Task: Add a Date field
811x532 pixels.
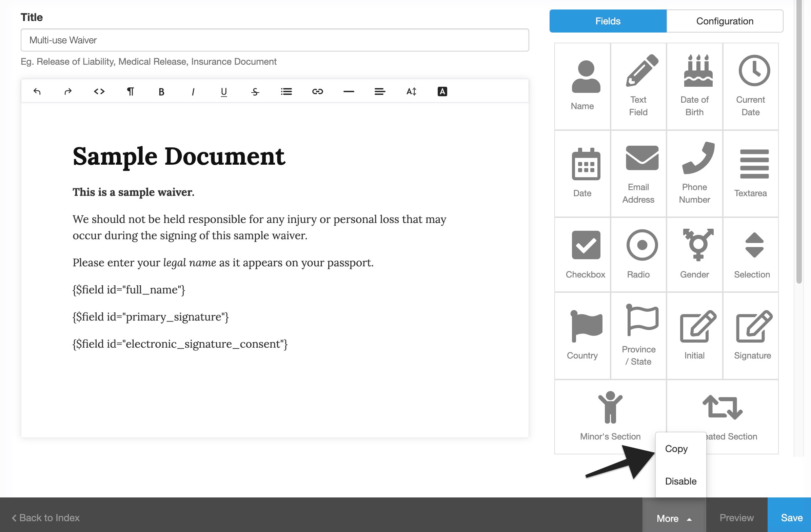Action: (x=582, y=174)
